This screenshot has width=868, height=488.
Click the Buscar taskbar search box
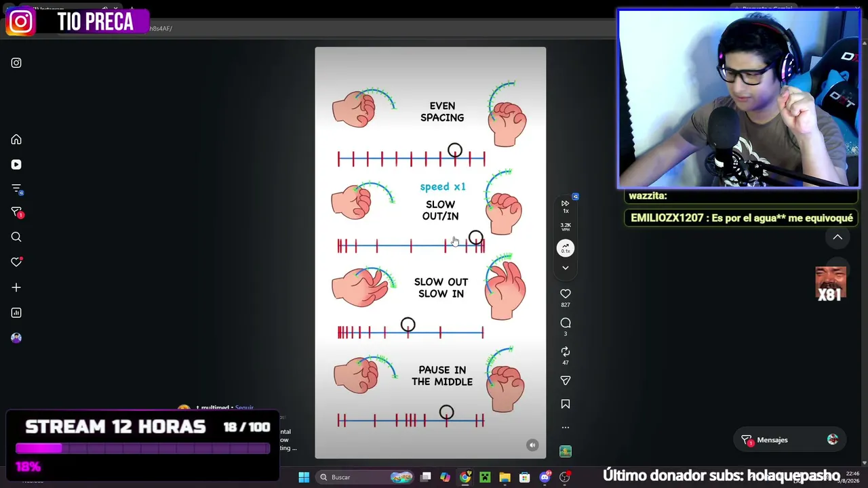366,477
